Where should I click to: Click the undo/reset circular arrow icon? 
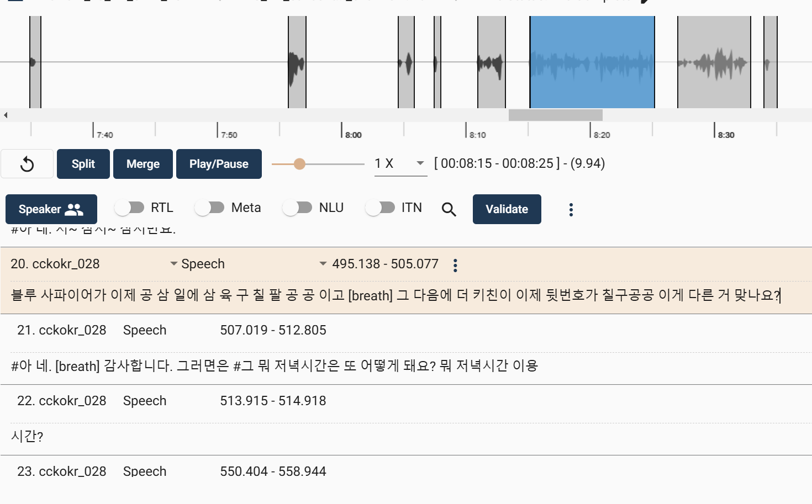(27, 164)
